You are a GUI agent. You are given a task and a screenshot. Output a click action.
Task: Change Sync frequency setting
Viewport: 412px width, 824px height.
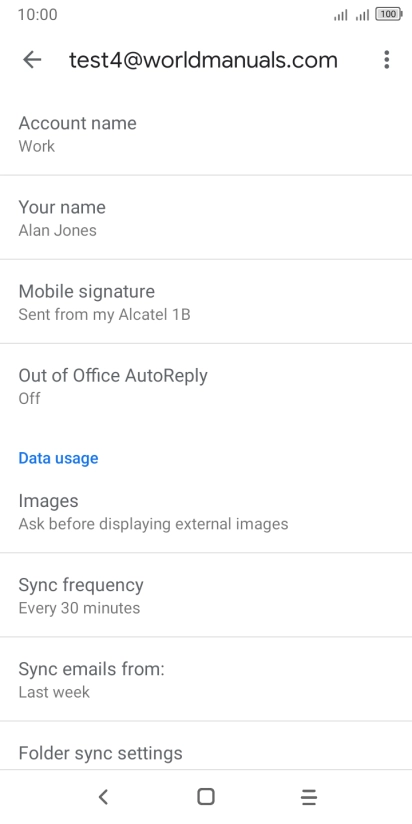point(206,595)
